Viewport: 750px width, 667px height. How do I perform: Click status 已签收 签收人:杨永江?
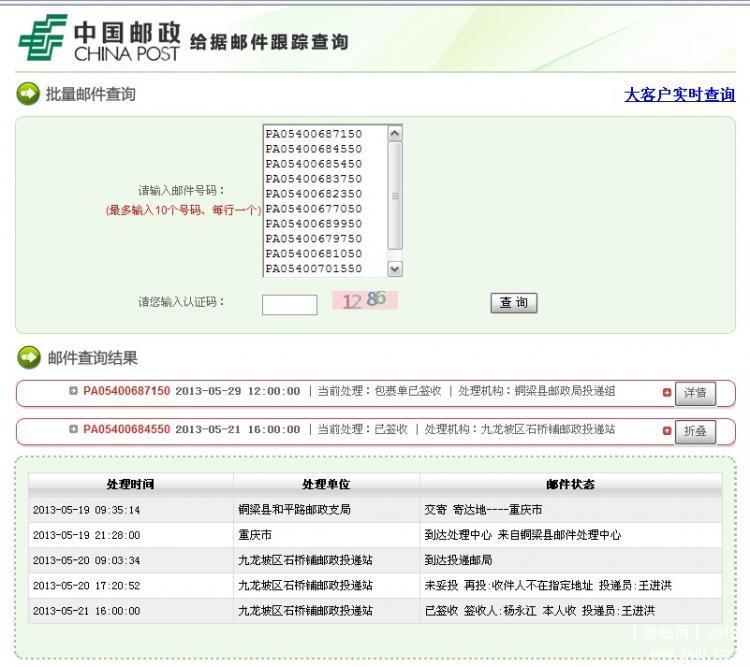(571, 611)
